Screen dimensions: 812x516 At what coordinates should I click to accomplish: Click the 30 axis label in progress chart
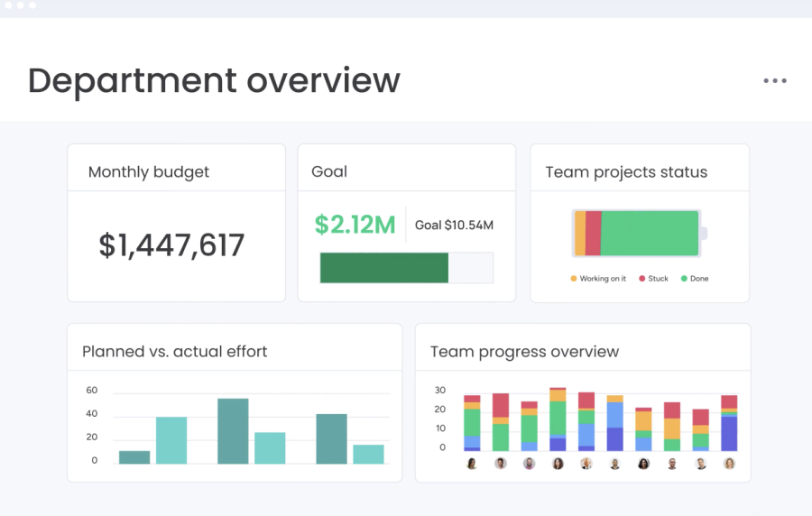pos(440,391)
